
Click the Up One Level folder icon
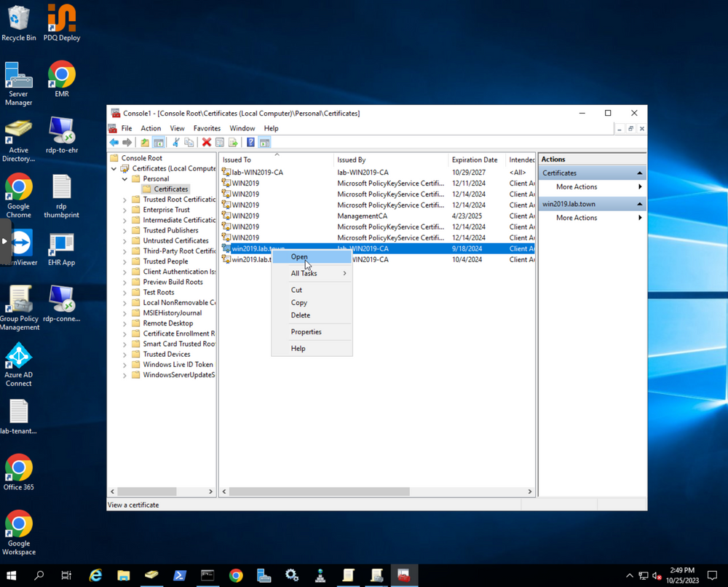(143, 142)
